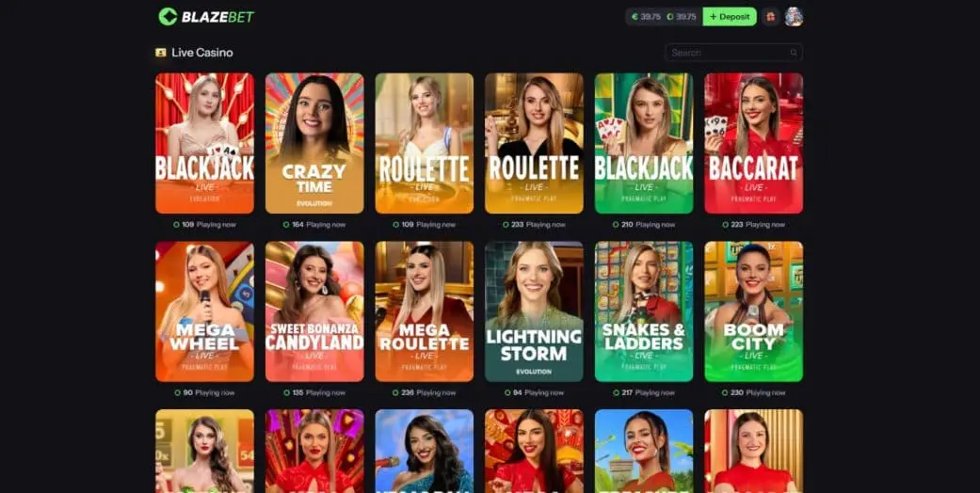Open the Boom City Live tile

(754, 311)
